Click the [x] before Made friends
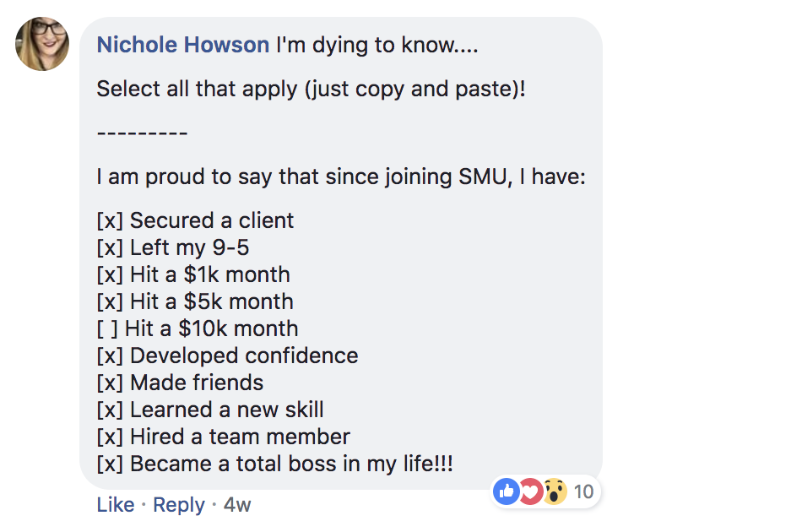 110,383
